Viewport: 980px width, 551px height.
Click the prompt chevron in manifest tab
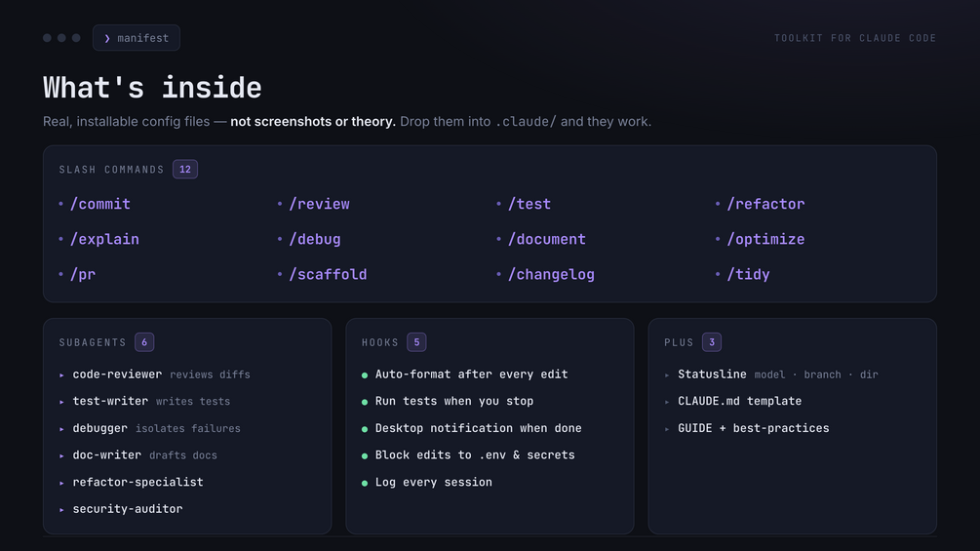tap(107, 39)
